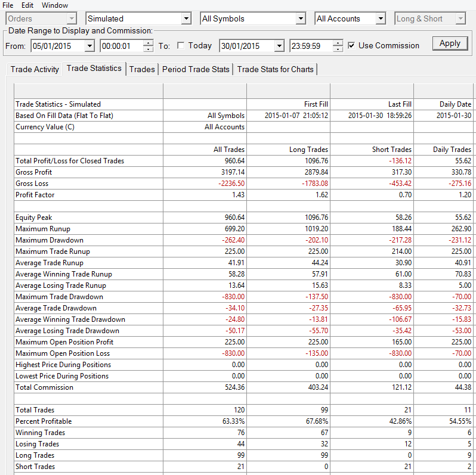Expand the Simulated dropdown
The image size is (476, 475).
pos(186,18)
